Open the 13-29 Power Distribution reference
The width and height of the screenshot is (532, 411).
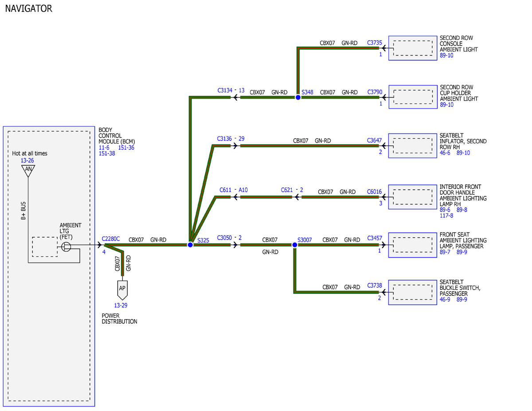(x=121, y=305)
